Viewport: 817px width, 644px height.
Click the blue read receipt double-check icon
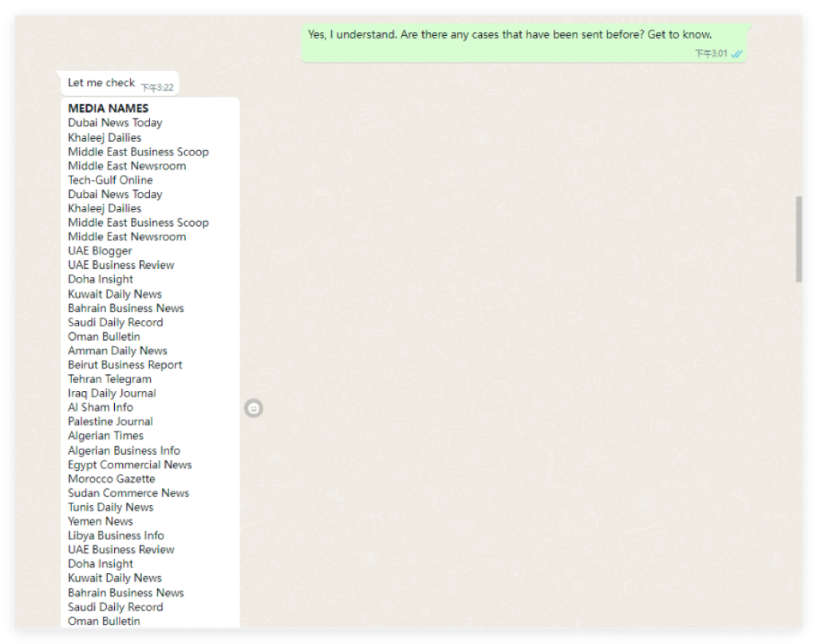pyautogui.click(x=737, y=53)
